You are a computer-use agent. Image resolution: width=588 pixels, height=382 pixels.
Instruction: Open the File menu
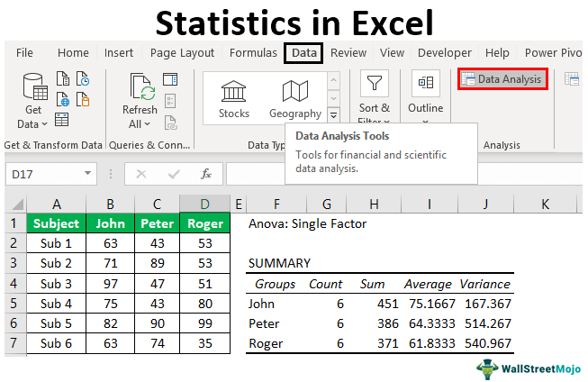(24, 53)
